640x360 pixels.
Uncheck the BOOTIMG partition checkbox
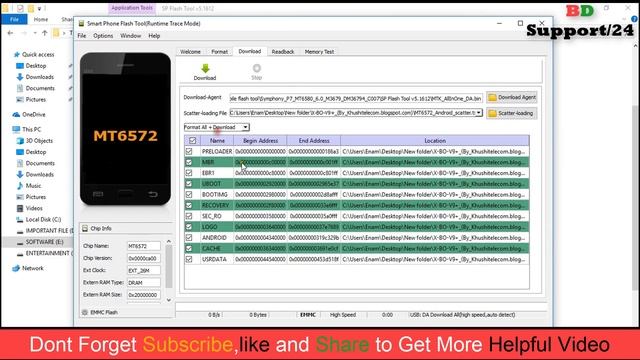[x=189, y=195]
